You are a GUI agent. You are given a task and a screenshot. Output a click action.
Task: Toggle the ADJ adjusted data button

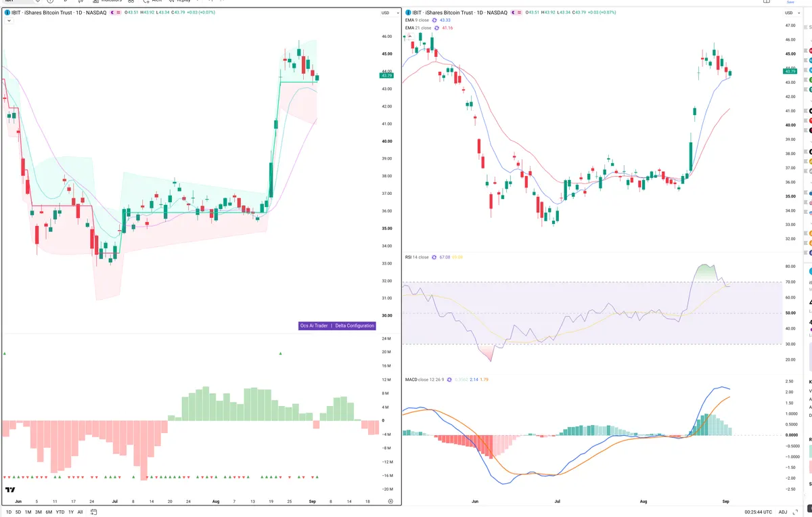tap(783, 512)
